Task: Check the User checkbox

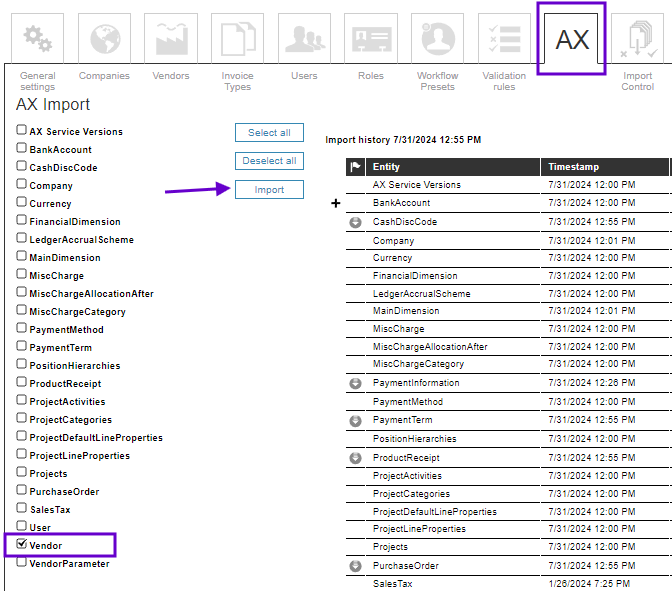Action: (x=21, y=525)
